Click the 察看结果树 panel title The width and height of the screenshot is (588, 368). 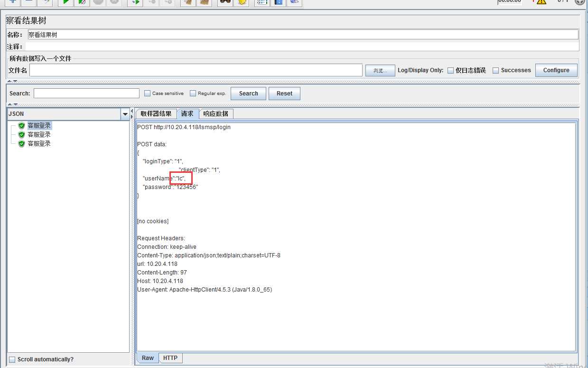click(26, 21)
